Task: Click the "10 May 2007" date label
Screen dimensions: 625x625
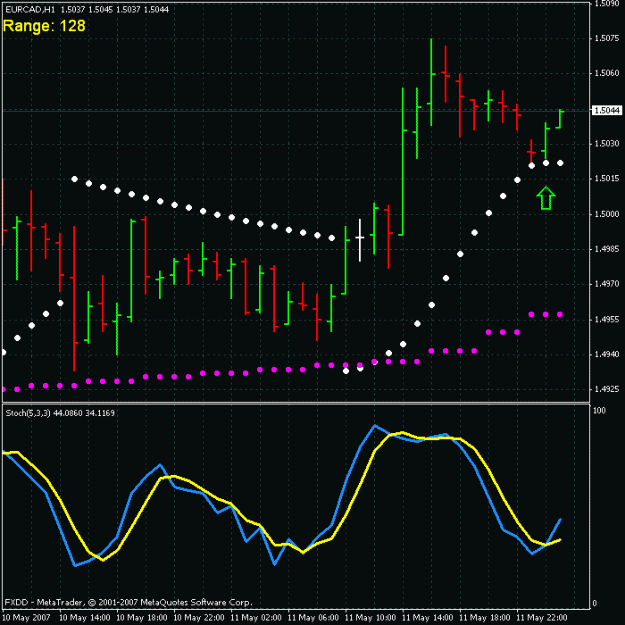Action: [x=26, y=617]
